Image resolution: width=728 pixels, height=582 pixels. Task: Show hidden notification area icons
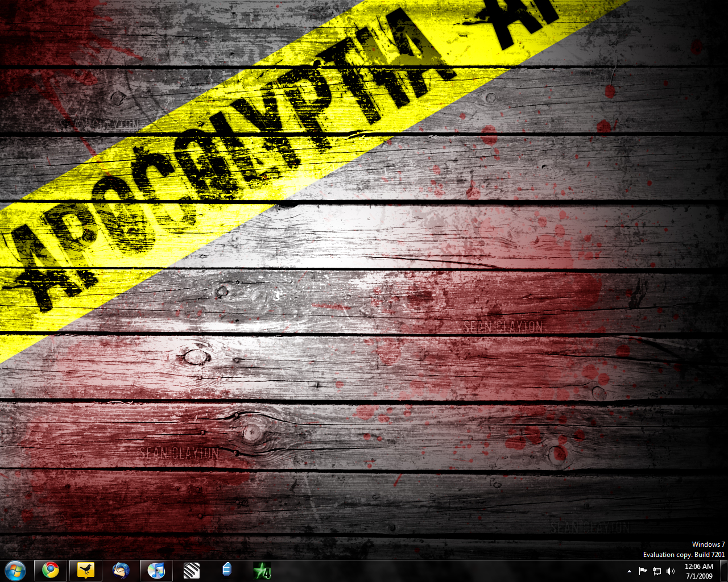[629, 571]
